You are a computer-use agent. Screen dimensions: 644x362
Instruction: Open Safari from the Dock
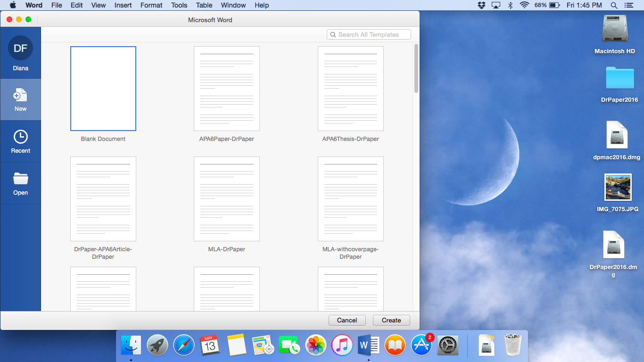pos(184,346)
